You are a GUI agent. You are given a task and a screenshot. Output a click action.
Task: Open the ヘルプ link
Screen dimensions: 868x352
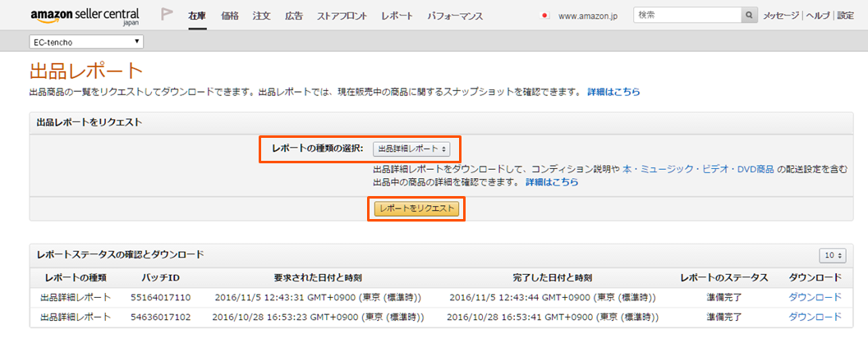(818, 16)
